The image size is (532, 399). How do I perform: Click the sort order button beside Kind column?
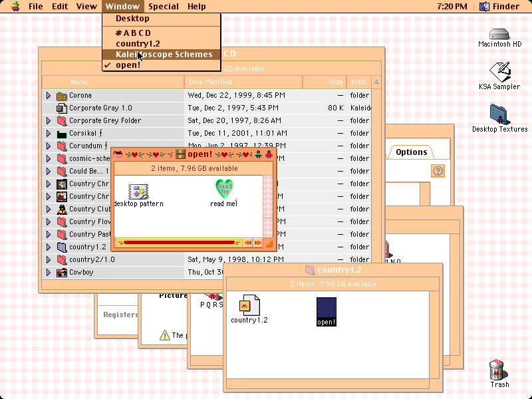[x=376, y=82]
